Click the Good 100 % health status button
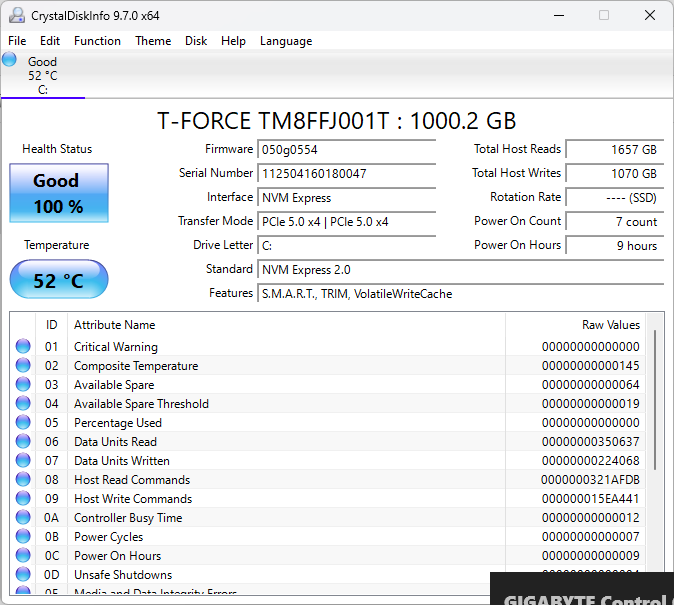 pyautogui.click(x=59, y=193)
